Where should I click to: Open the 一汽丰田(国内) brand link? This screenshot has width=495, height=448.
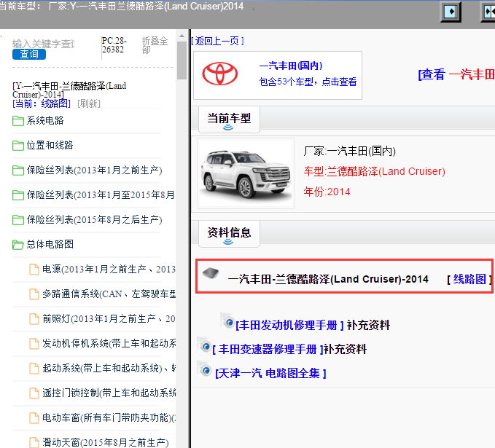coord(291,66)
